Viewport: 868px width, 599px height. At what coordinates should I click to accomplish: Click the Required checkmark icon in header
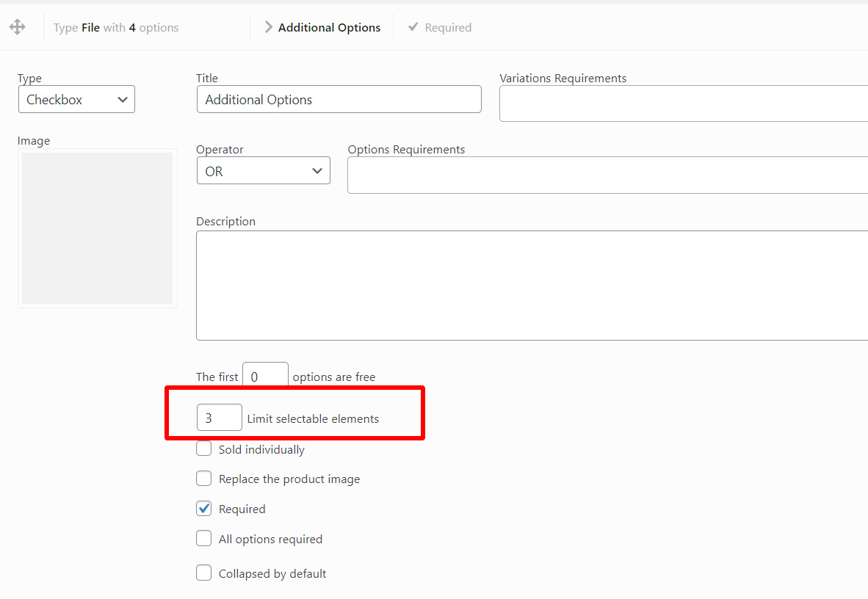tap(413, 26)
